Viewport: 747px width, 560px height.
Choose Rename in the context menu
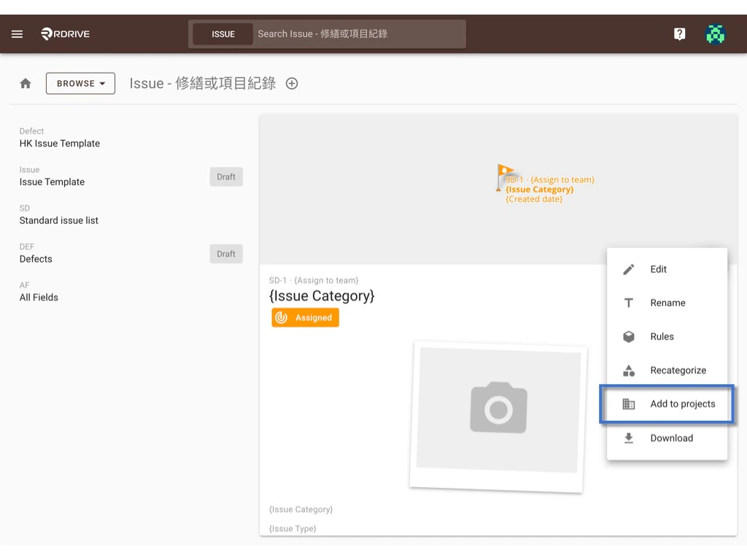(x=667, y=303)
